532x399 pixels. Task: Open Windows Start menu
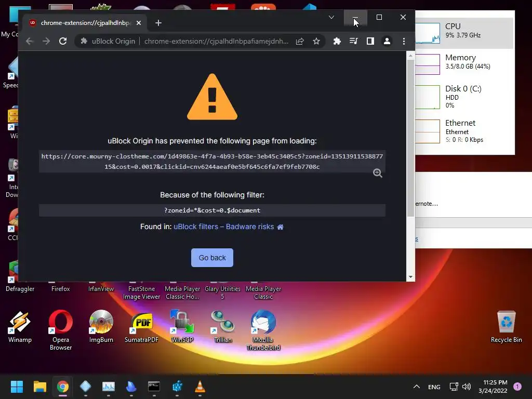(17, 387)
